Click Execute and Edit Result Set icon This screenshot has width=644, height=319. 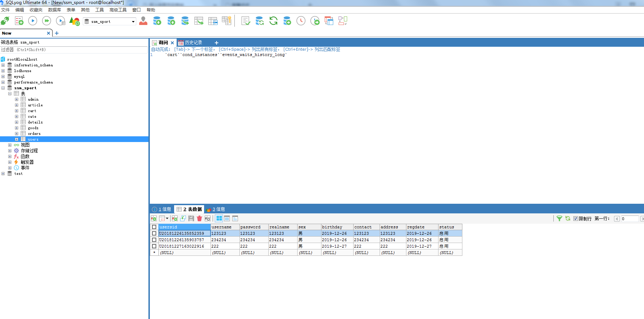point(61,21)
